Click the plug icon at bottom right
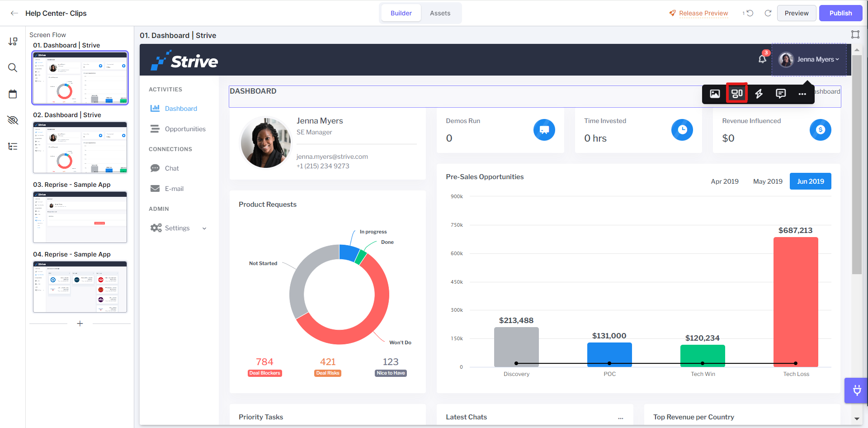This screenshot has width=868, height=428. click(x=856, y=390)
